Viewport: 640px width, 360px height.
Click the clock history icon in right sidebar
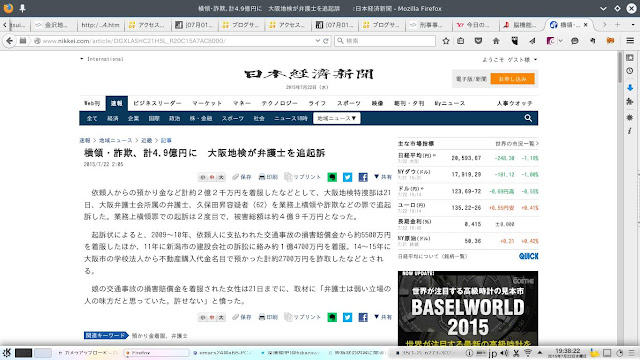(630, 71)
